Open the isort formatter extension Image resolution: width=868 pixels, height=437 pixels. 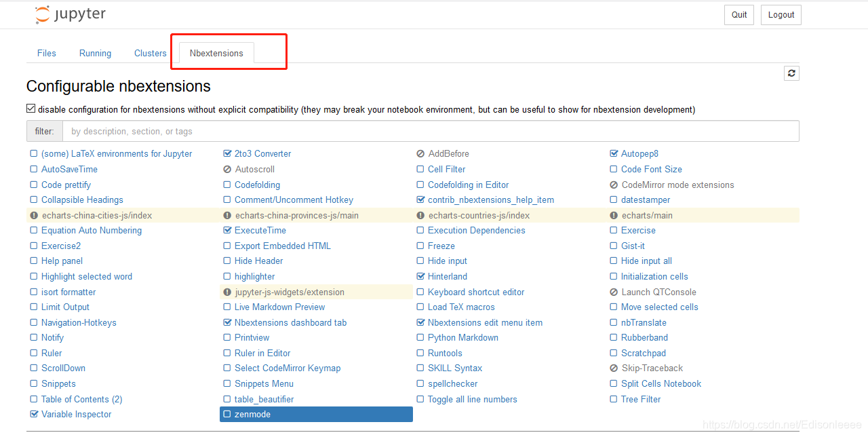click(68, 292)
